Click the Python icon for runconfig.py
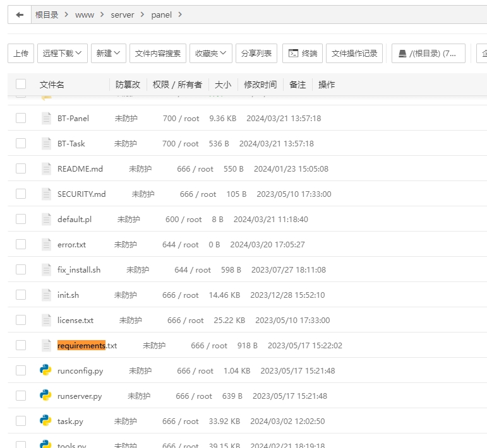The image size is (487, 448). click(45, 370)
